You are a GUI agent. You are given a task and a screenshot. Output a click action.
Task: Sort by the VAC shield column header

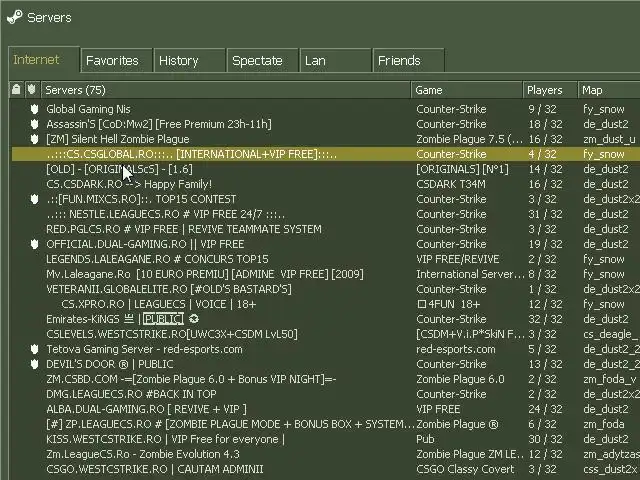(x=32, y=90)
